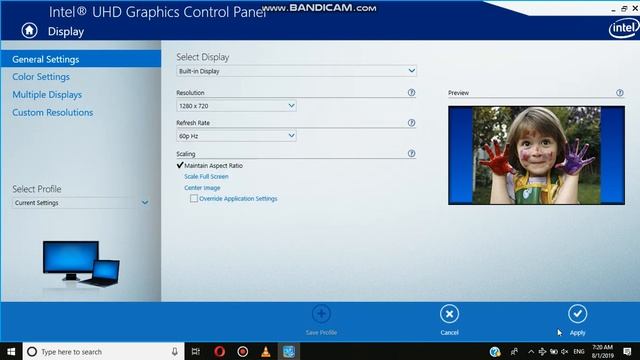Screen dimensions: 640x360
Task: Click the preview image of child
Action: pos(536,155)
